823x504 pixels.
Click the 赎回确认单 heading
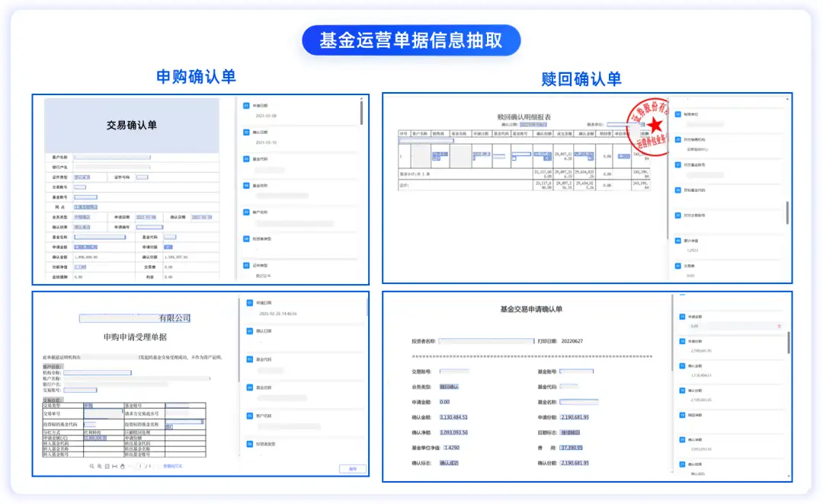click(581, 79)
